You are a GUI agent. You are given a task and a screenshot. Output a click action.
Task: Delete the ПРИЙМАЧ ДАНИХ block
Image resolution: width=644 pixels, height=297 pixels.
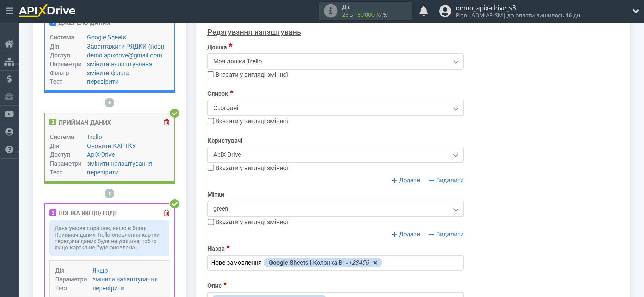tap(167, 122)
